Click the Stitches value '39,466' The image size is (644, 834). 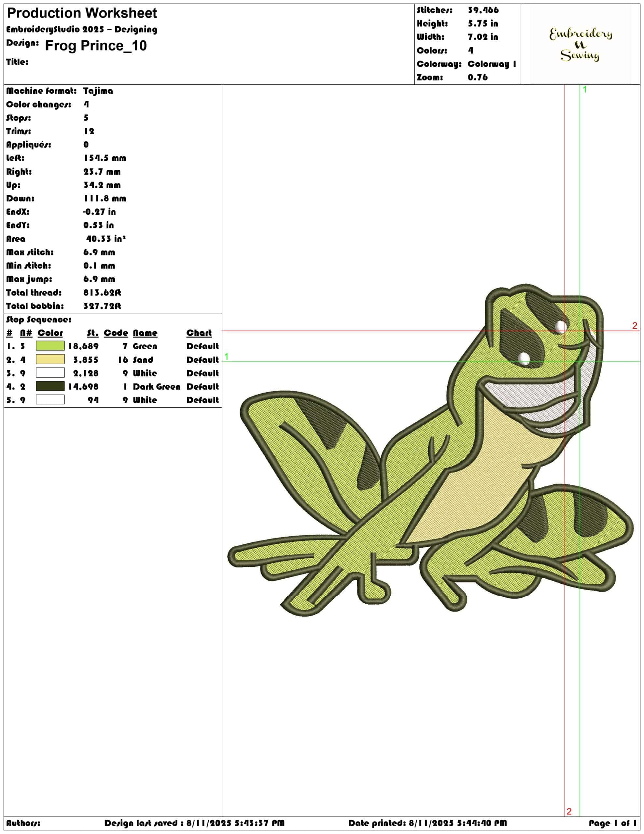[x=483, y=10]
